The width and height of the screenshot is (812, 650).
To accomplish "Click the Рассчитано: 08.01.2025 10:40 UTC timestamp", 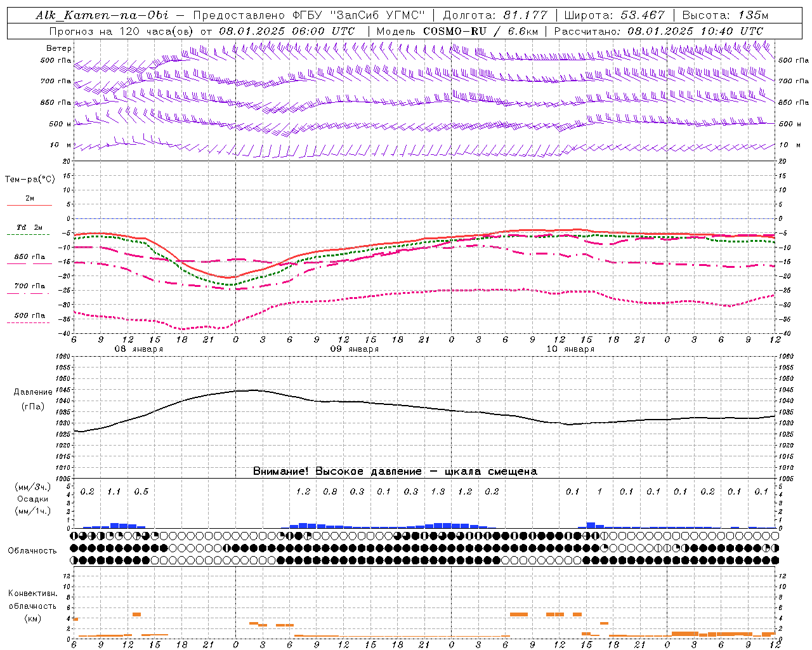I will coord(658,31).
